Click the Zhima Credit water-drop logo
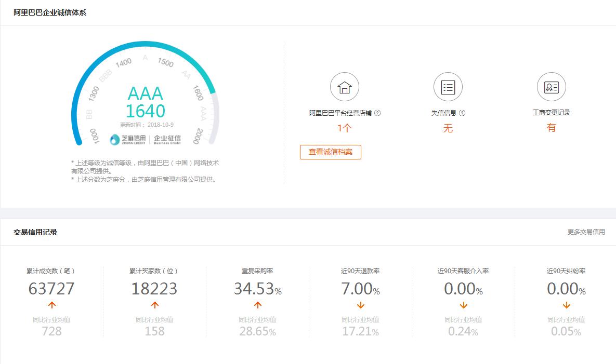This screenshot has height=364, width=616. 114,139
